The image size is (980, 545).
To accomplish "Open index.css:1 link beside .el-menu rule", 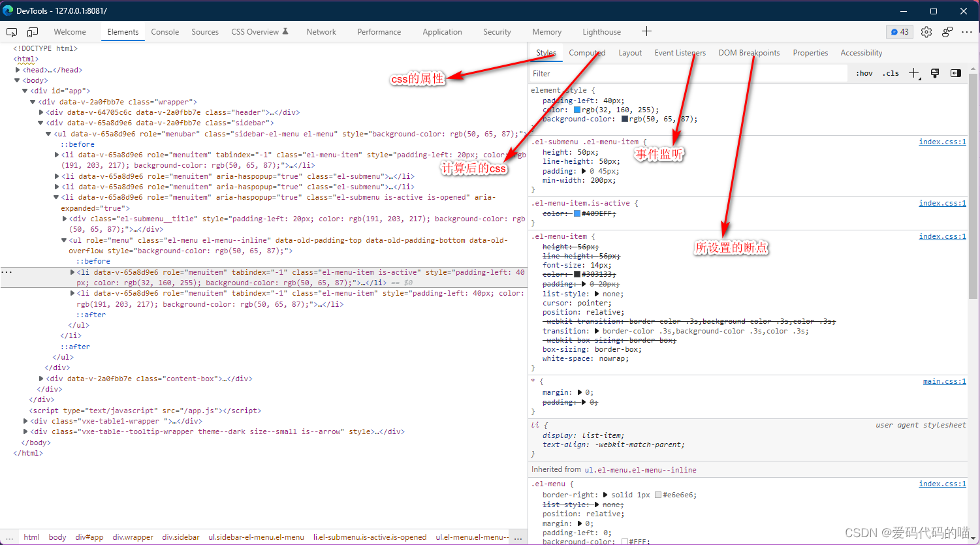I will click(x=942, y=484).
